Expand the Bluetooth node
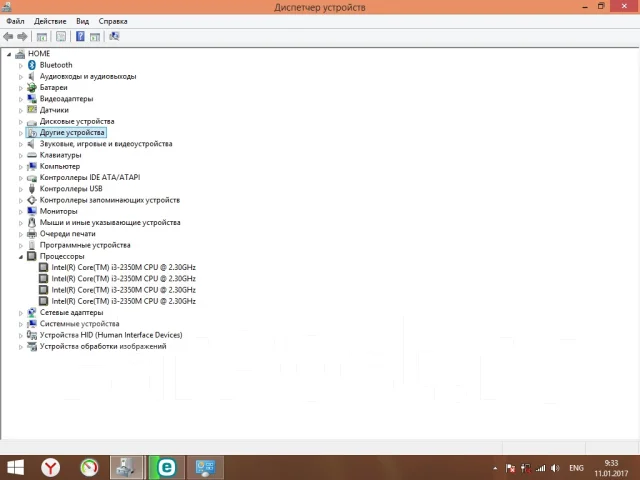Viewport: 640px width, 480px height. [x=21, y=65]
